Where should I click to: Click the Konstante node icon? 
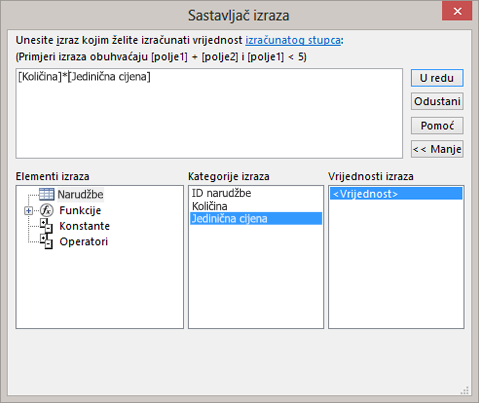click(x=46, y=226)
